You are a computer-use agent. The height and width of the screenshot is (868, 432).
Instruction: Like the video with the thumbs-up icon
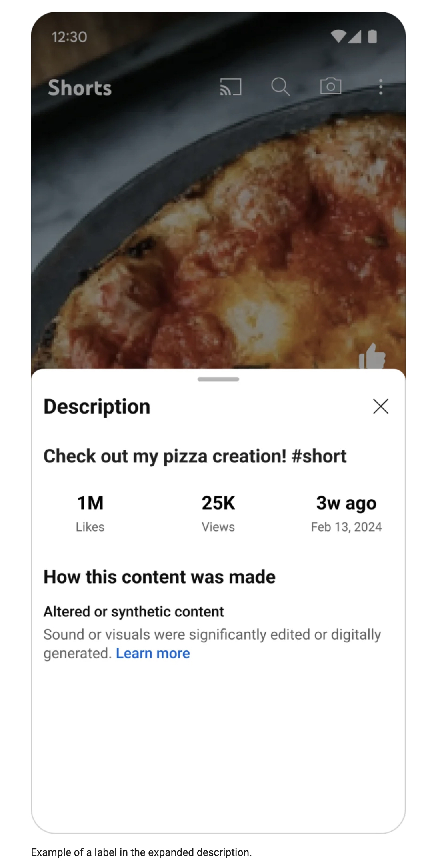coord(372,357)
